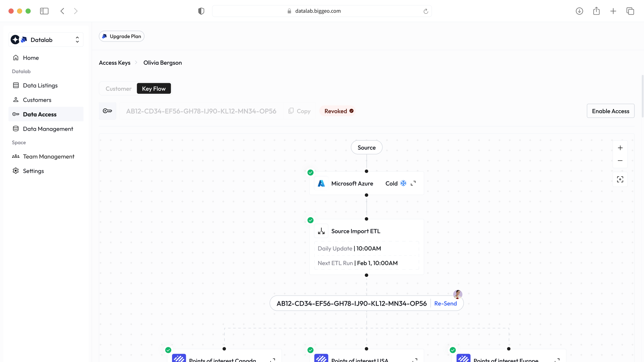Screen dimensions: 644x362
Task: Open Customers in the sidebar
Action: [x=46, y=100]
